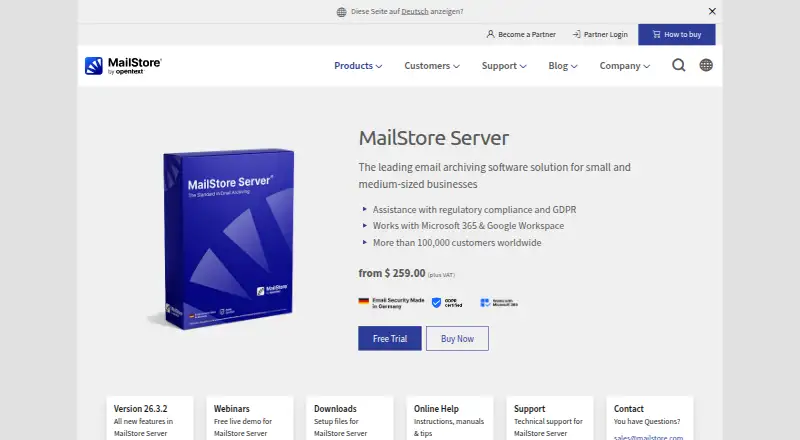Open Partner Login link
The image size is (800, 440).
(x=600, y=34)
